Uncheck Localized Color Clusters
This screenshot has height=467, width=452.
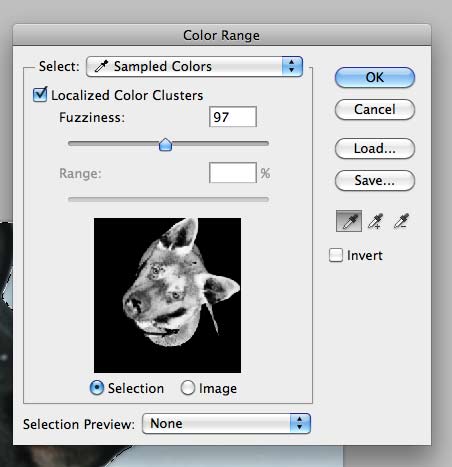point(40,95)
